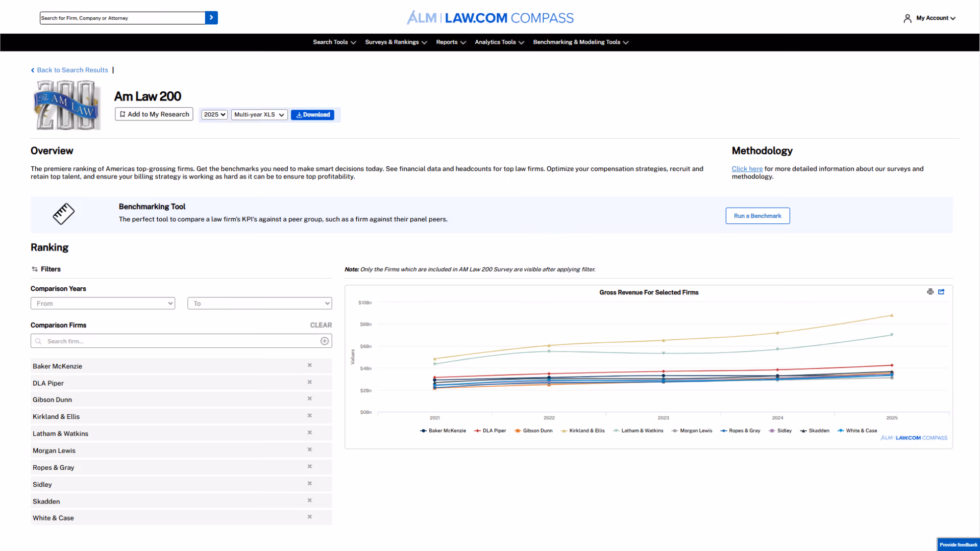This screenshot has width=980, height=551.
Task: Open the Multi-year XLS format dropdown
Action: (x=259, y=114)
